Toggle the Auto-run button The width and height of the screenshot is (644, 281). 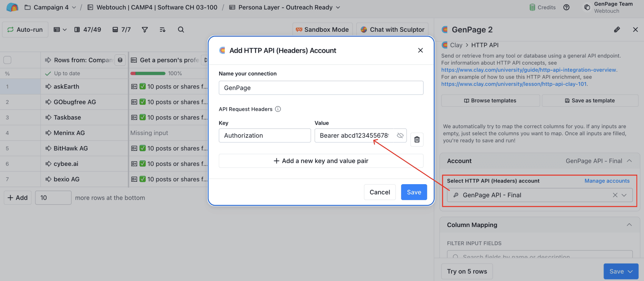pos(25,29)
